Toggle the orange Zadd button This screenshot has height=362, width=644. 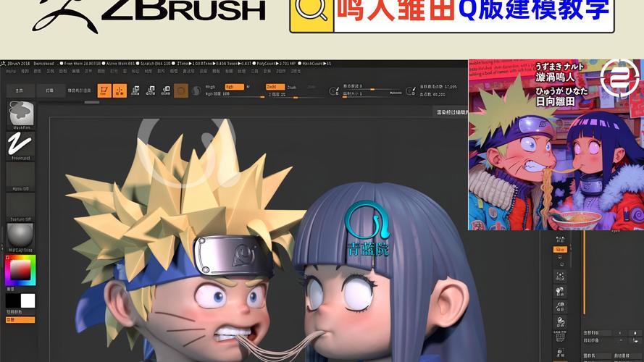click(275, 87)
